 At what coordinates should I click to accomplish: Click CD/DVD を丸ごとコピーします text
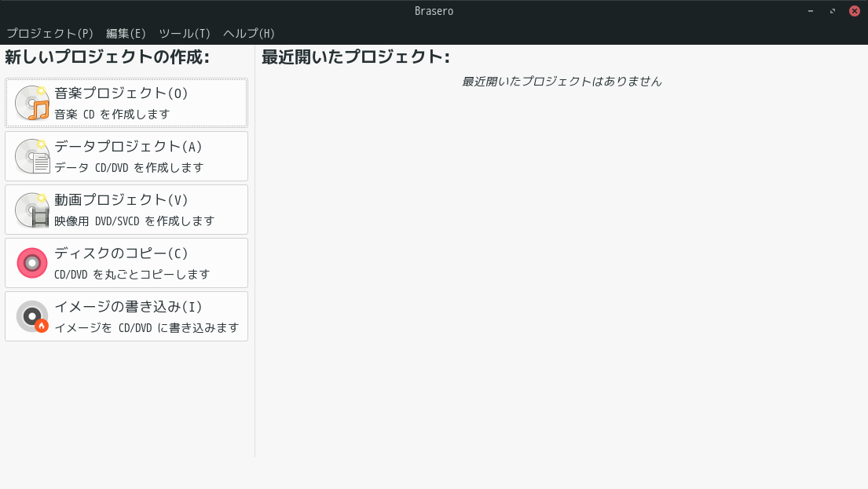pyautogui.click(x=132, y=275)
